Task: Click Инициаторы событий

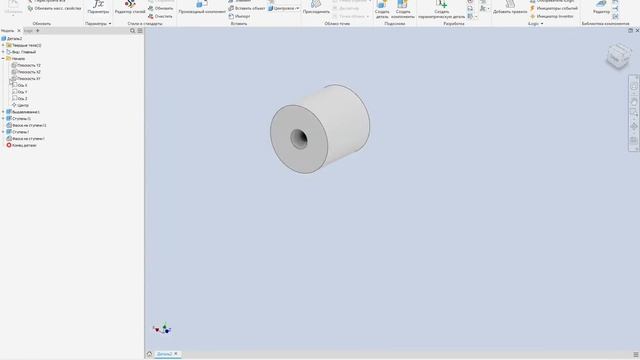Action: click(554, 9)
